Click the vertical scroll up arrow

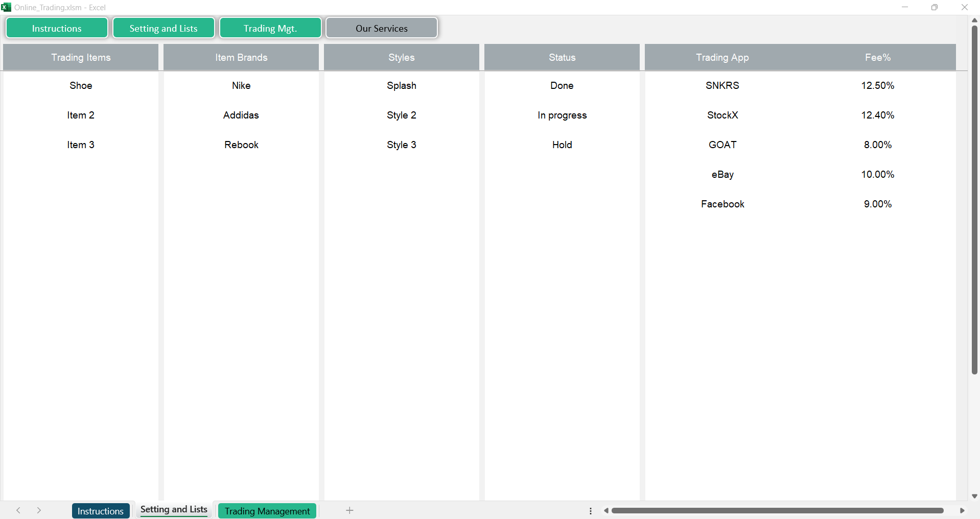(974, 20)
